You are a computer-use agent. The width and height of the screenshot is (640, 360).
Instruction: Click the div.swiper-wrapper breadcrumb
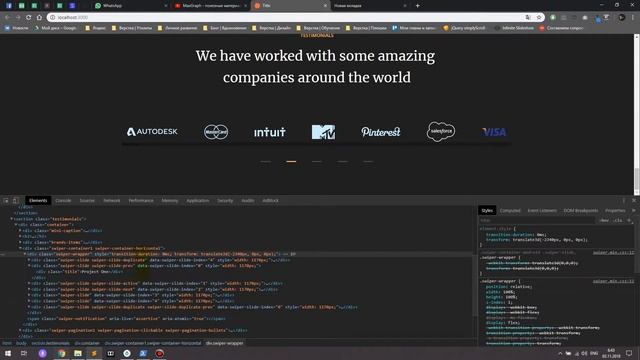pyautogui.click(x=224, y=343)
